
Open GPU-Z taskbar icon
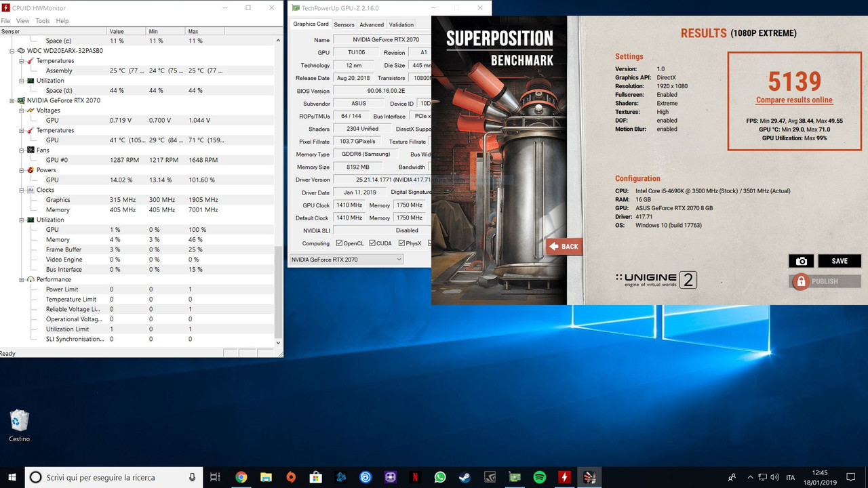pos(515,477)
